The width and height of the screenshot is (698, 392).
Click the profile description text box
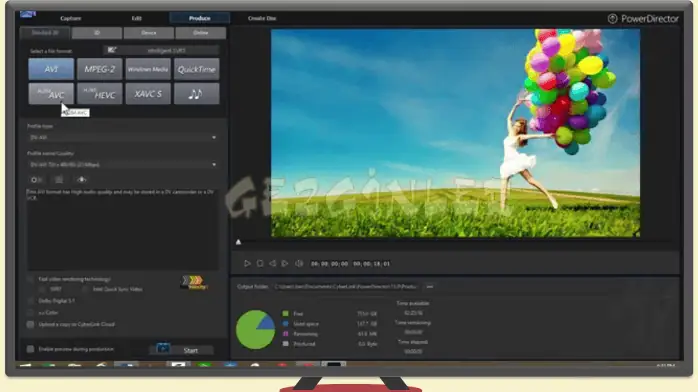(x=123, y=229)
